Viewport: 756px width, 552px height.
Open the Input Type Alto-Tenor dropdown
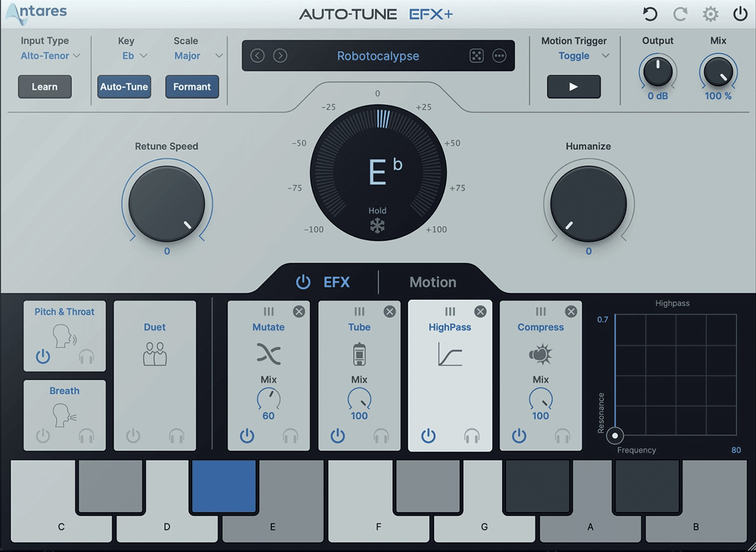click(x=50, y=56)
